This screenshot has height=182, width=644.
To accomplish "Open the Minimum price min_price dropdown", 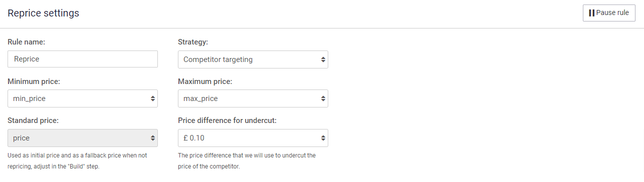I will (x=83, y=98).
